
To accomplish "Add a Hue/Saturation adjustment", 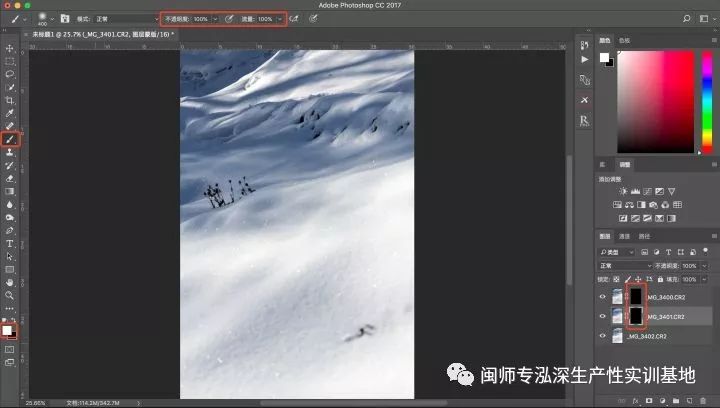I will tap(617, 205).
